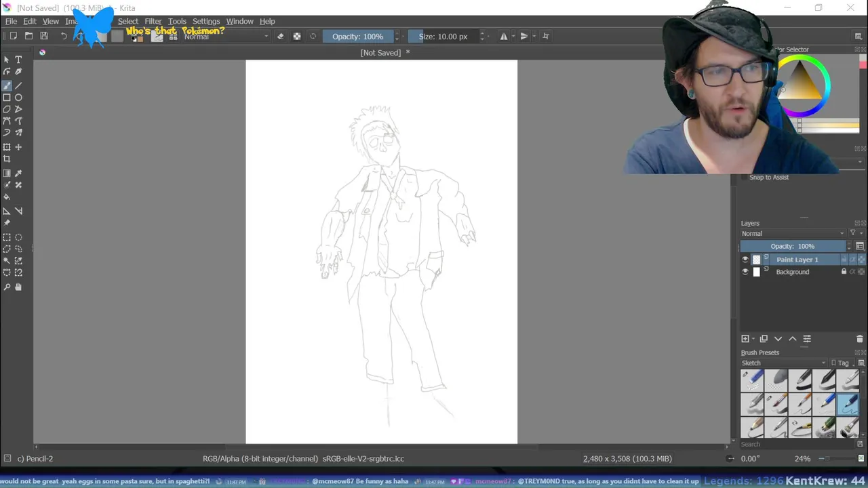Select the Measure tool
The image size is (868, 488).
point(18,211)
